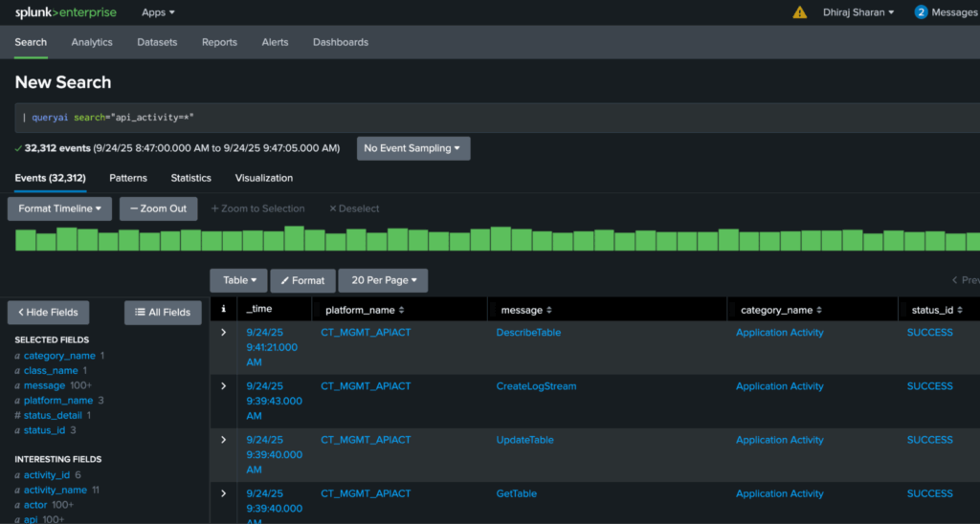Go to the Reports nav tab
Viewport: 980px width, 524px height.
(219, 42)
